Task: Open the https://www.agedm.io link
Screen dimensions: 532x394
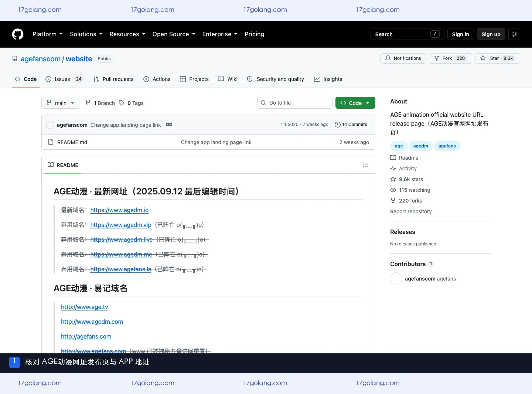Action: click(x=119, y=210)
